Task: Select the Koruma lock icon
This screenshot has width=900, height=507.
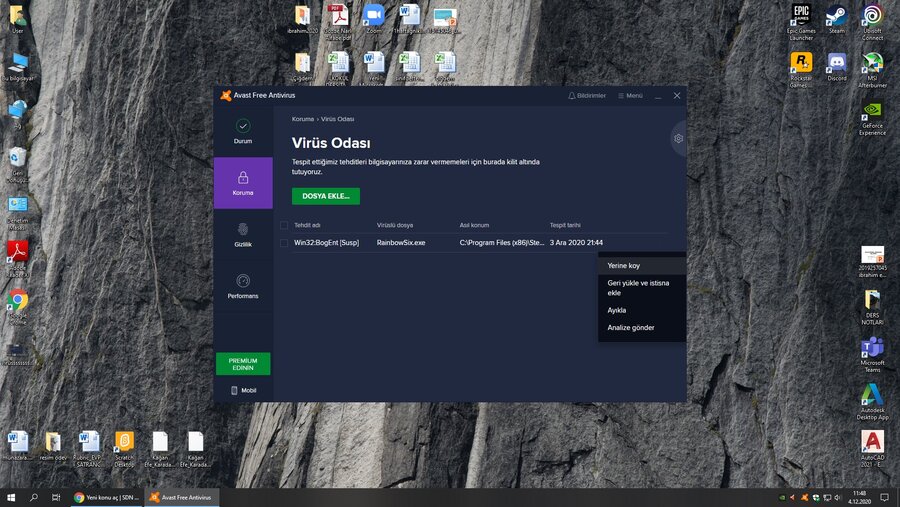Action: tap(243, 177)
